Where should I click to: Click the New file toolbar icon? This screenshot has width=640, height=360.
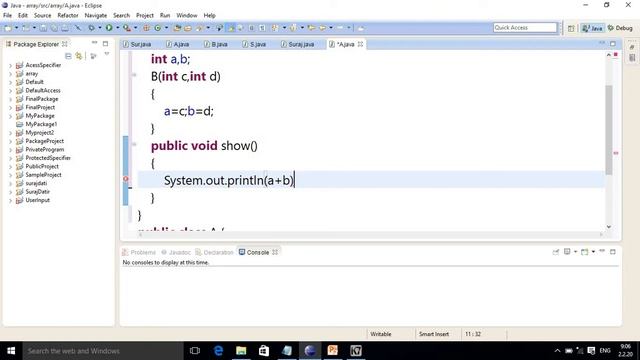pos(7,28)
